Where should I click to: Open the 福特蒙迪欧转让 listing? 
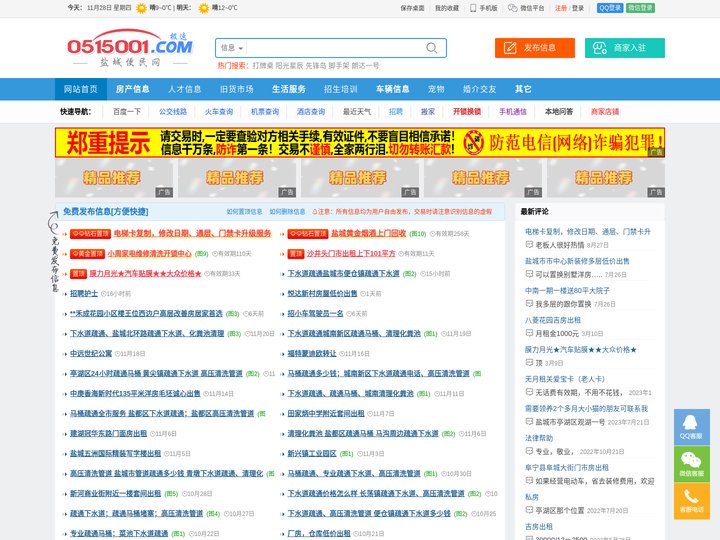pos(312,354)
